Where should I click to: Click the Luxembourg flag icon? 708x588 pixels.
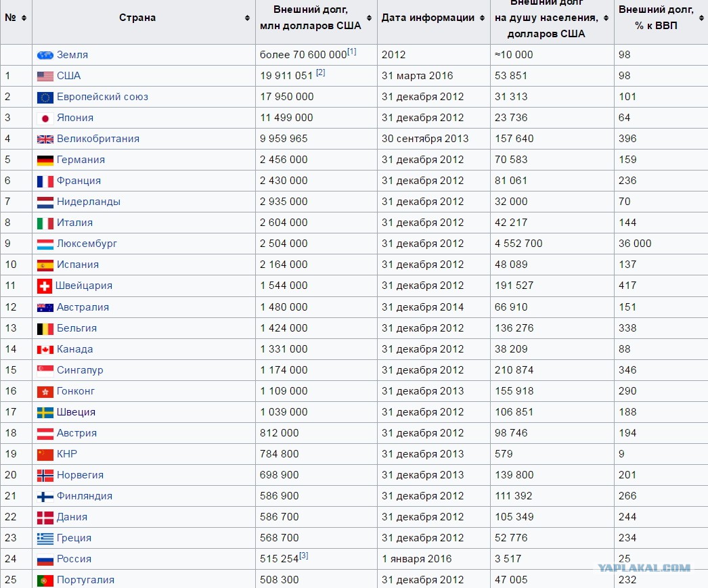click(x=45, y=244)
